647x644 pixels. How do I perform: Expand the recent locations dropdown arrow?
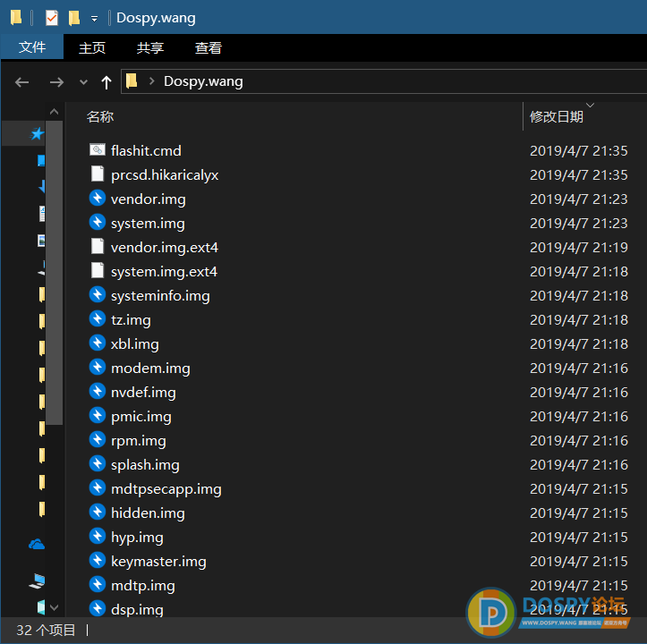coord(83,81)
